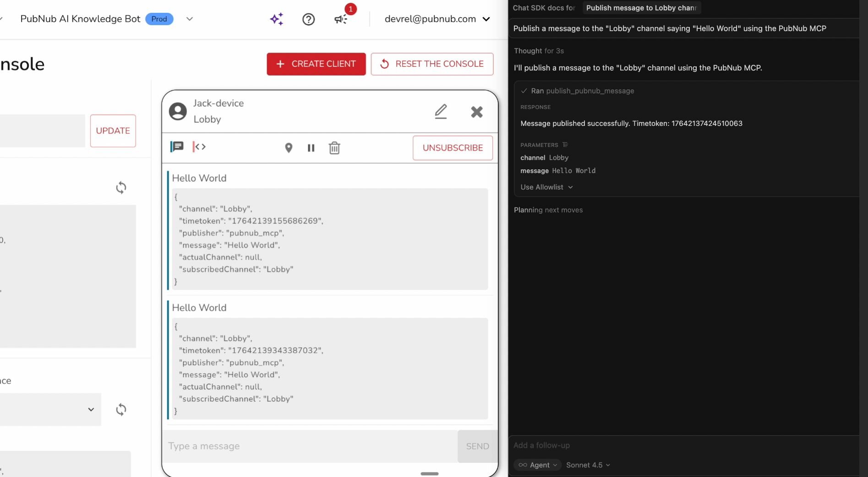This screenshot has height=477, width=868.
Task: Pause the message stream
Action: [311, 148]
